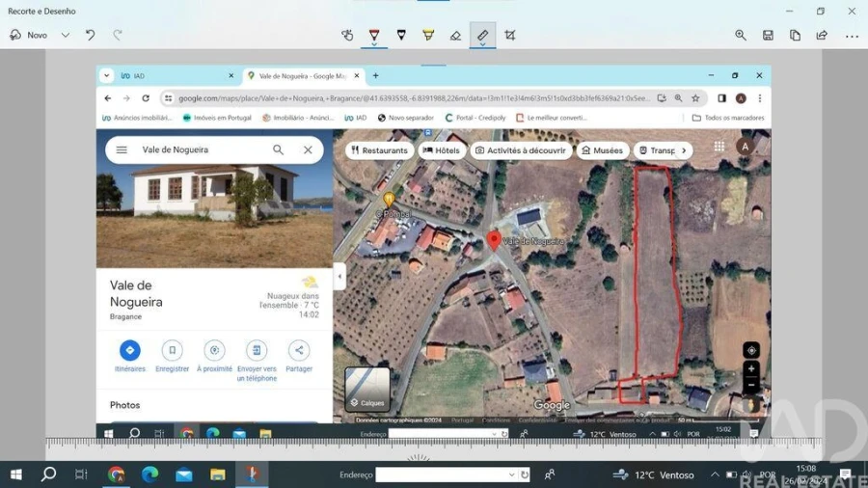This screenshot has width=868, height=488.
Task: Undo the last drawing stroke
Action: pyautogui.click(x=91, y=36)
